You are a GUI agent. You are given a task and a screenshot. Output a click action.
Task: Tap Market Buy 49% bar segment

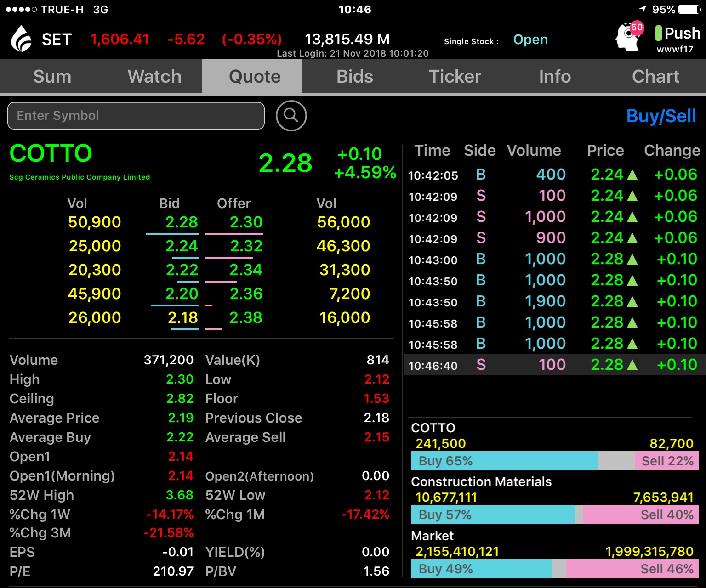[481, 569]
